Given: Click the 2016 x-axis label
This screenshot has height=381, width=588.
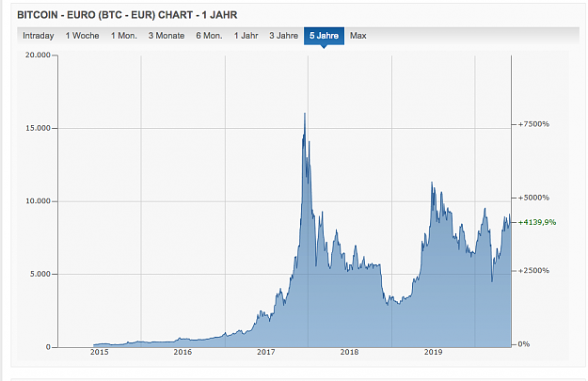Looking at the screenshot, I should 183,352.
